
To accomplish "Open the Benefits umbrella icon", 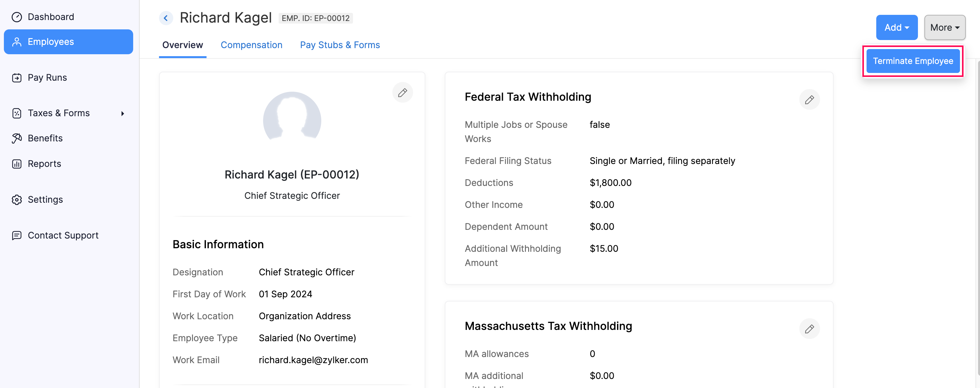I will pyautogui.click(x=17, y=138).
